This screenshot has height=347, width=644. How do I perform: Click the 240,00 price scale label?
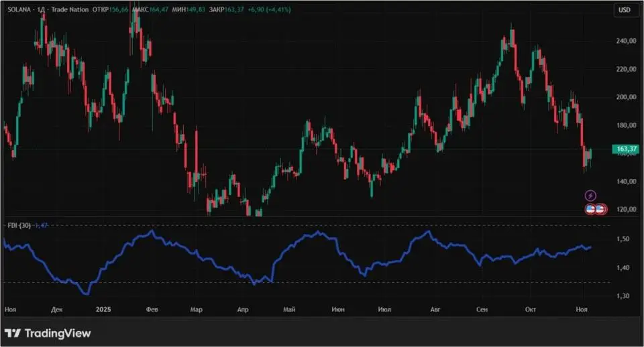pyautogui.click(x=626, y=41)
